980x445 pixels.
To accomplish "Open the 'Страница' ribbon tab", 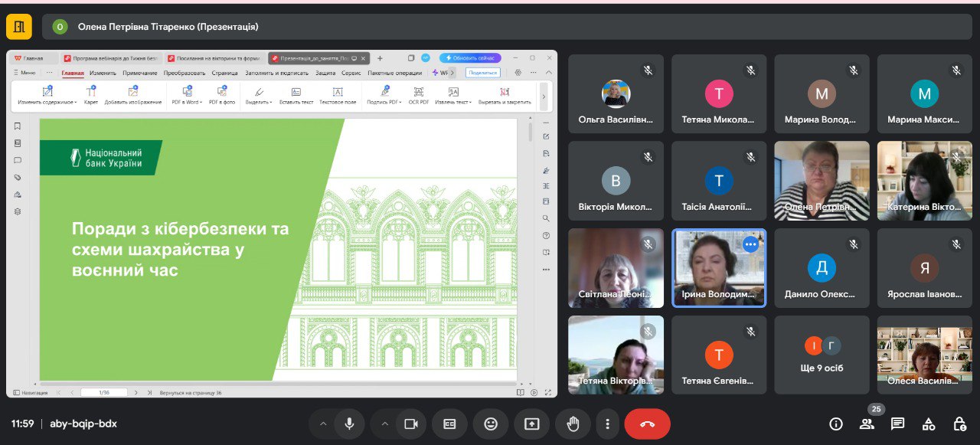I will pos(224,73).
